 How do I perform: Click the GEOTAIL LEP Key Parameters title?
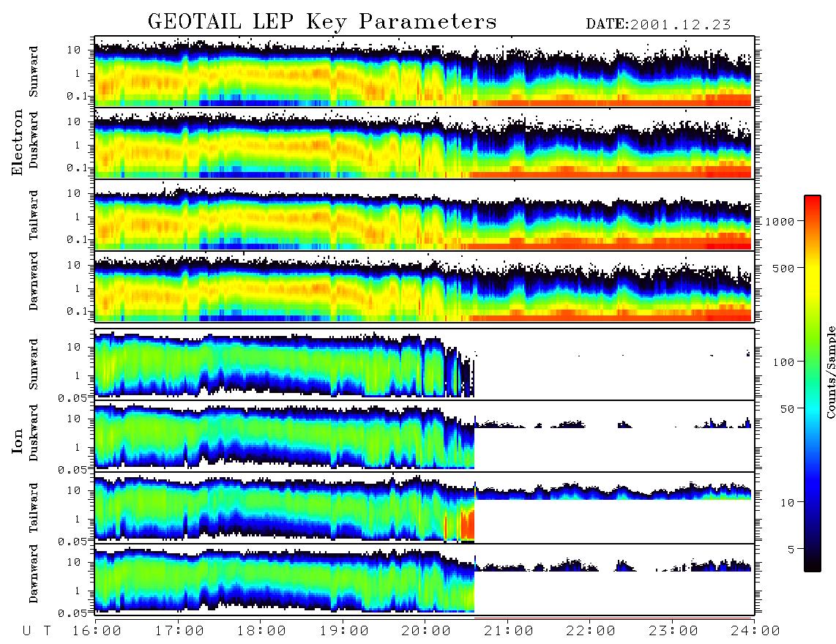(x=322, y=22)
